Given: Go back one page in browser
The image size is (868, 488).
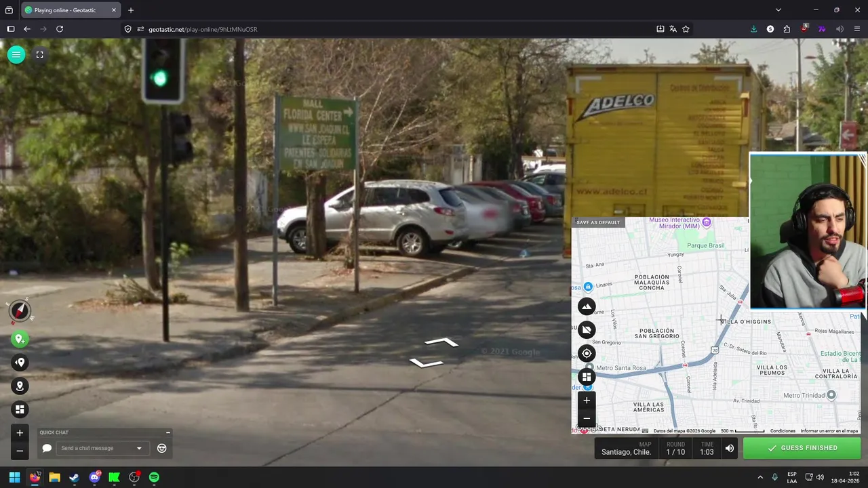Looking at the screenshot, I should pyautogui.click(x=26, y=29).
